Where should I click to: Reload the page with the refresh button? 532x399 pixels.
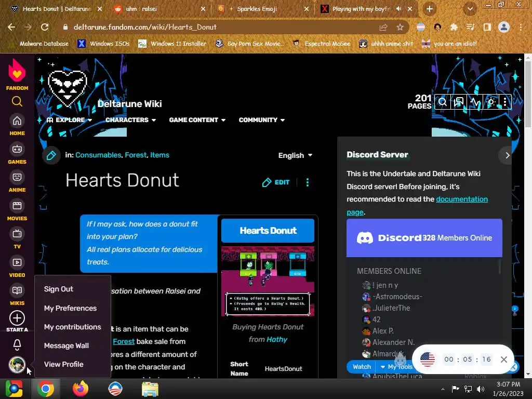point(45,27)
